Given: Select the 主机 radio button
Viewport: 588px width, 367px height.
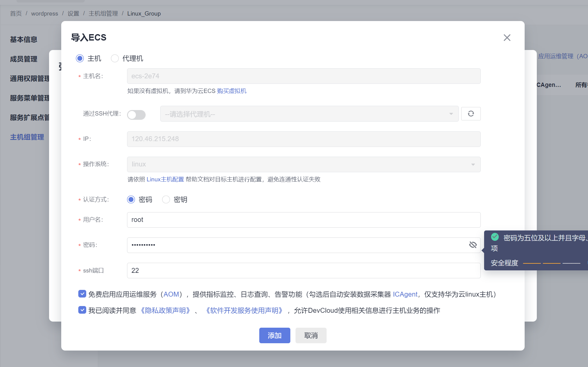Looking at the screenshot, I should 80,59.
